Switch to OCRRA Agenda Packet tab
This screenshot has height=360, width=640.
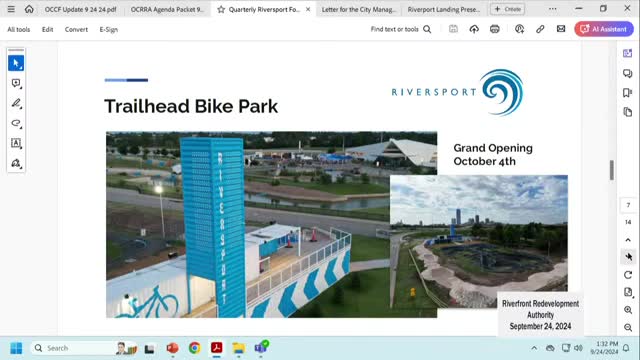167,9
